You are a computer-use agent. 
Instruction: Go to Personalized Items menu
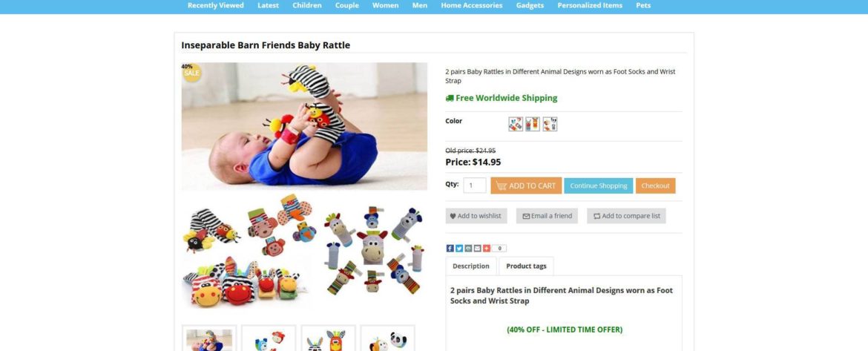tap(590, 5)
